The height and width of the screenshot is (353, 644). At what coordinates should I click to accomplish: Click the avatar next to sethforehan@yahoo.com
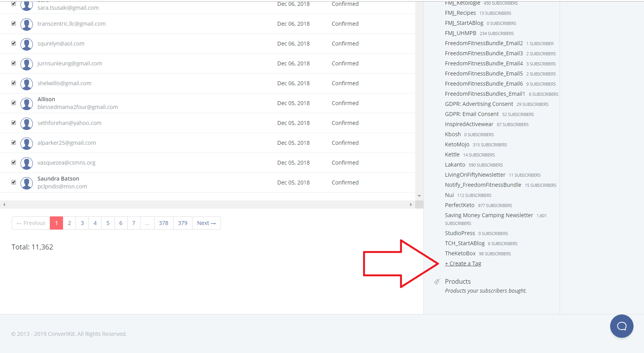[x=26, y=123]
